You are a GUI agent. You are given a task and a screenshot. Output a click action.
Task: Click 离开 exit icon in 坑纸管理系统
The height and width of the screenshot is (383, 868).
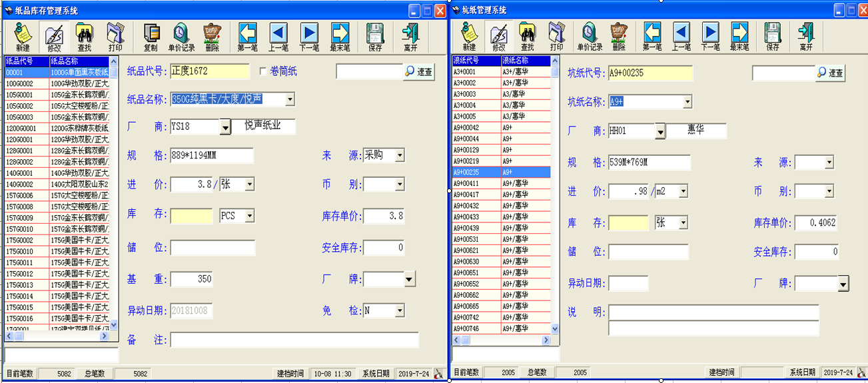point(806,35)
